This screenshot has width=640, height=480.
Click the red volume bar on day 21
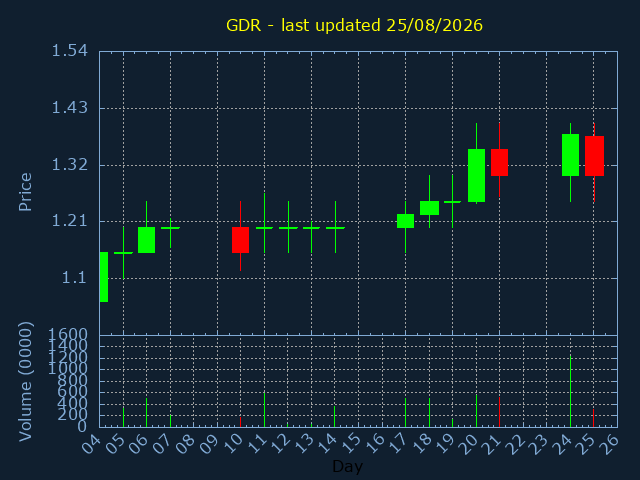(499, 412)
